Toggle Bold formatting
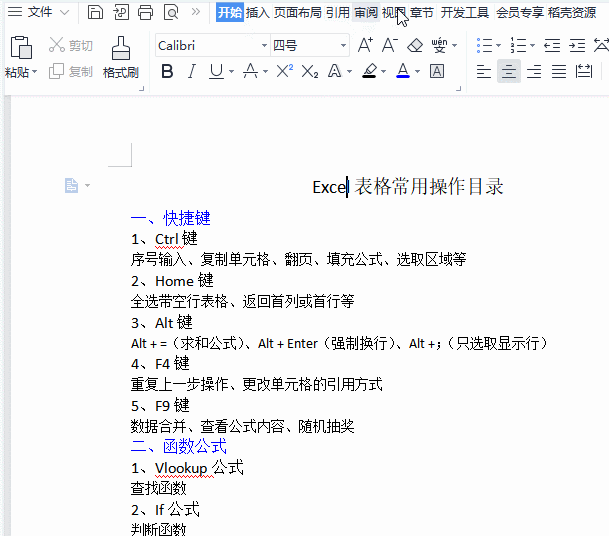The height and width of the screenshot is (536, 609). pos(167,71)
